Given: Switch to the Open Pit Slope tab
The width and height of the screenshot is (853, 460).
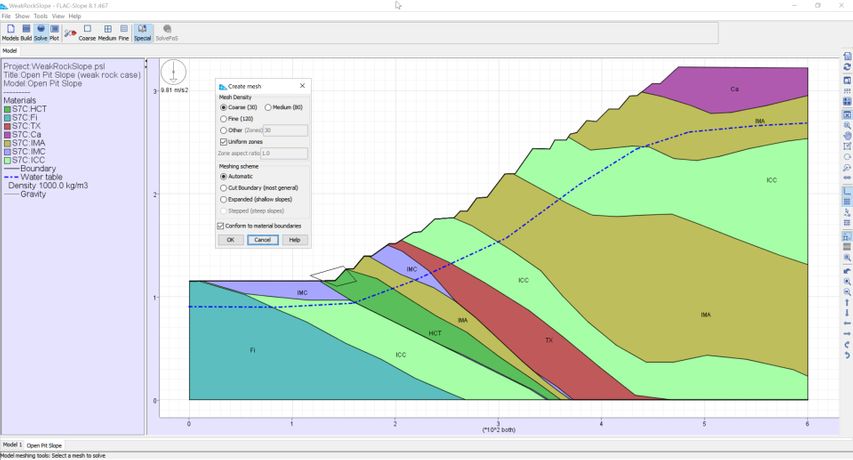Looking at the screenshot, I should click(44, 445).
